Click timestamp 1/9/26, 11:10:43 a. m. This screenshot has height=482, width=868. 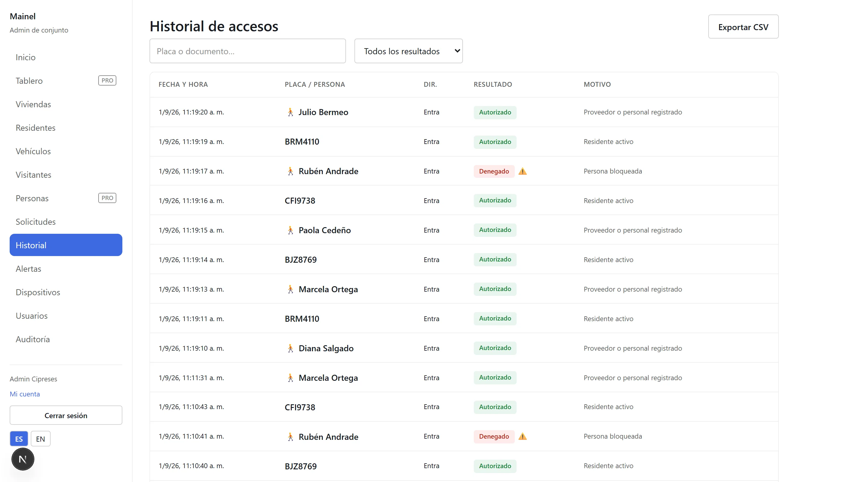pyautogui.click(x=191, y=407)
